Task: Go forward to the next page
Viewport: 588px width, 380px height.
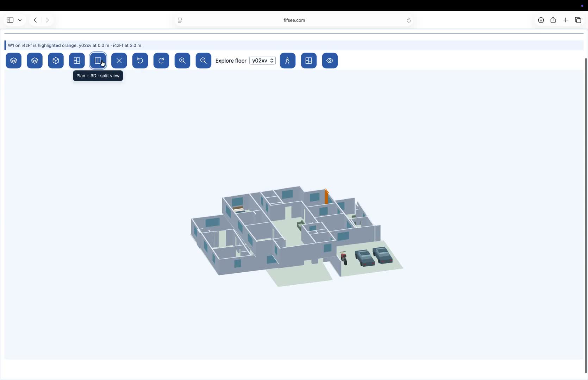Action: pyautogui.click(x=47, y=20)
